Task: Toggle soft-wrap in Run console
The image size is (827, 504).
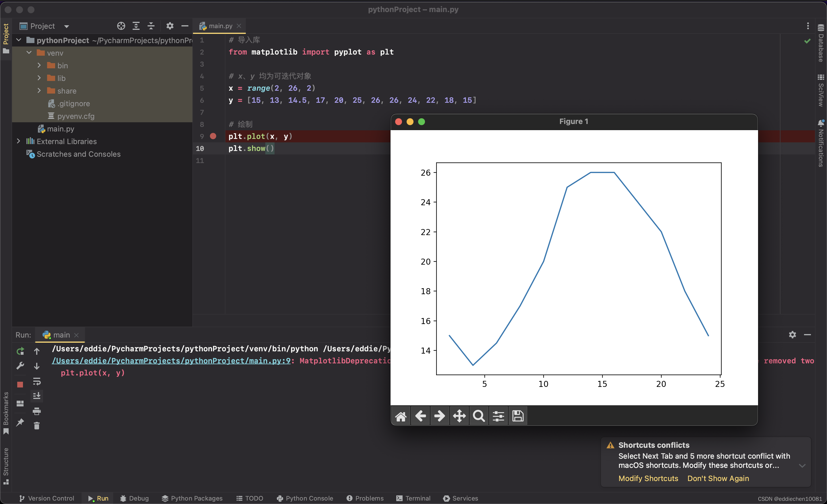Action: (36, 381)
